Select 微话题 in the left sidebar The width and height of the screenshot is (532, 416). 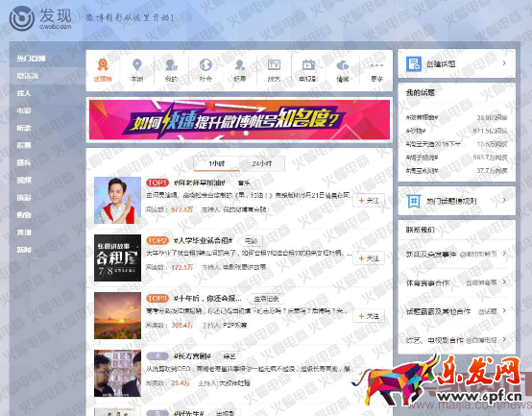(28, 76)
